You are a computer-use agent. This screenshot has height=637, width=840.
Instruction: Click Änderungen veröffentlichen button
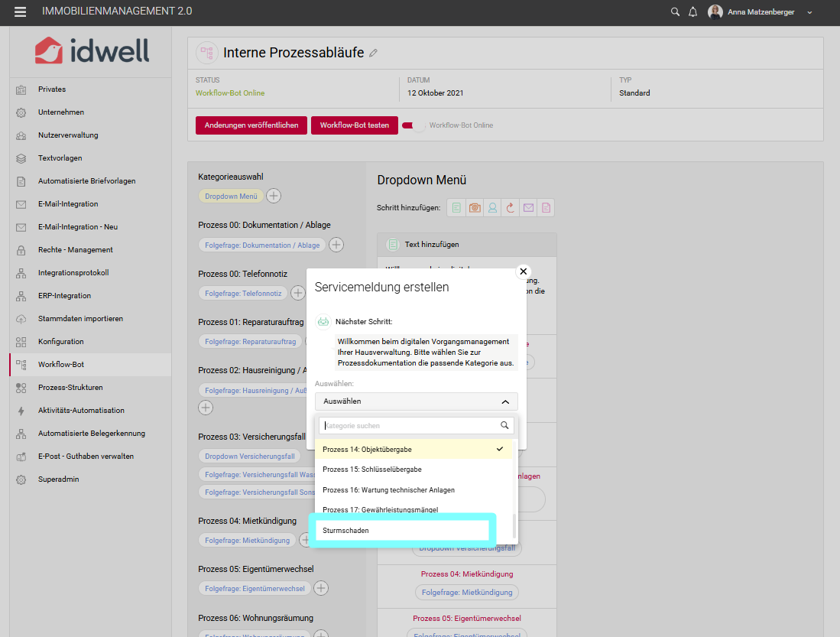(251, 125)
